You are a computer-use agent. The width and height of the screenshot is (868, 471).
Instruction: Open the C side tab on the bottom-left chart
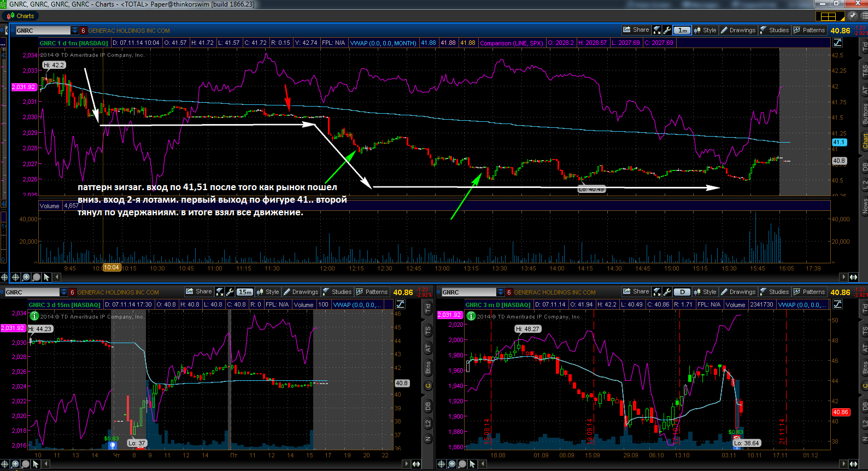[428, 386]
